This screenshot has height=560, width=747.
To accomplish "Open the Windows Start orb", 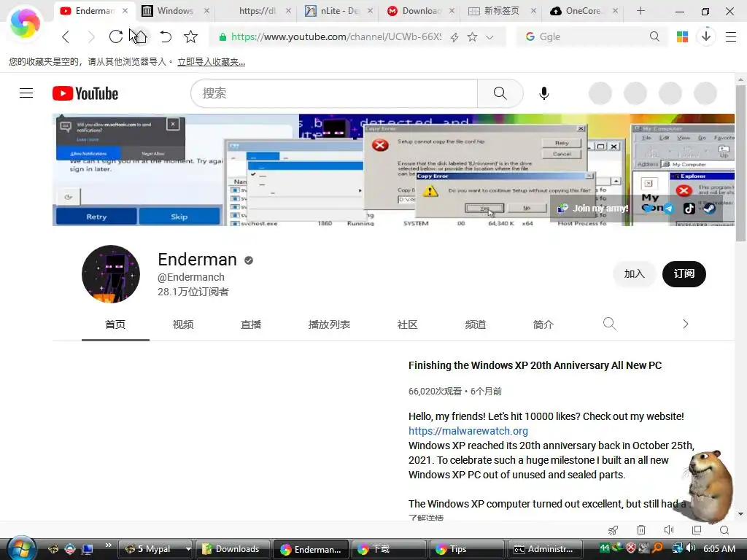I will pyautogui.click(x=21, y=548).
